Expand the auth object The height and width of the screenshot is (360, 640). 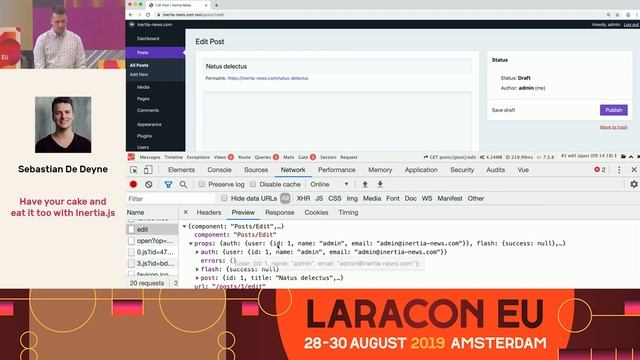[x=197, y=252]
